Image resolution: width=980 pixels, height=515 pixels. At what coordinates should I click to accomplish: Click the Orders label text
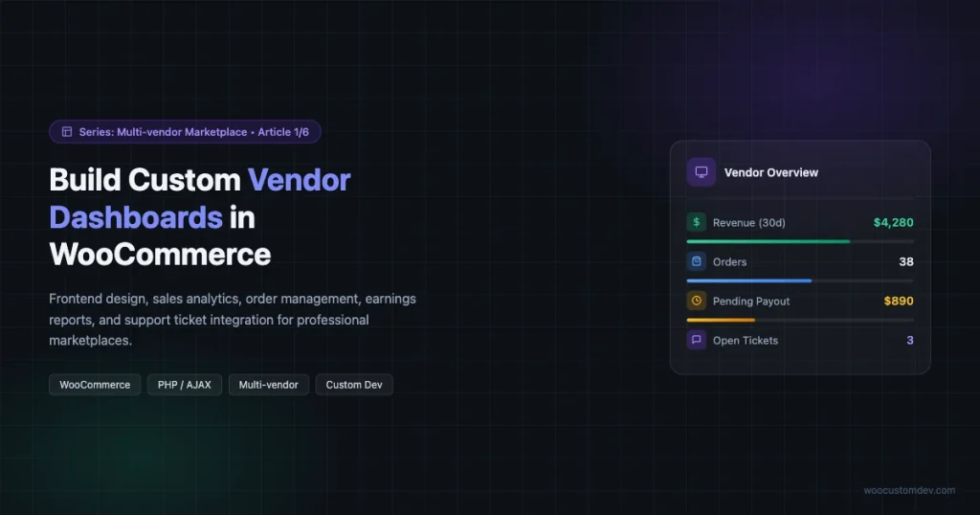tap(729, 262)
